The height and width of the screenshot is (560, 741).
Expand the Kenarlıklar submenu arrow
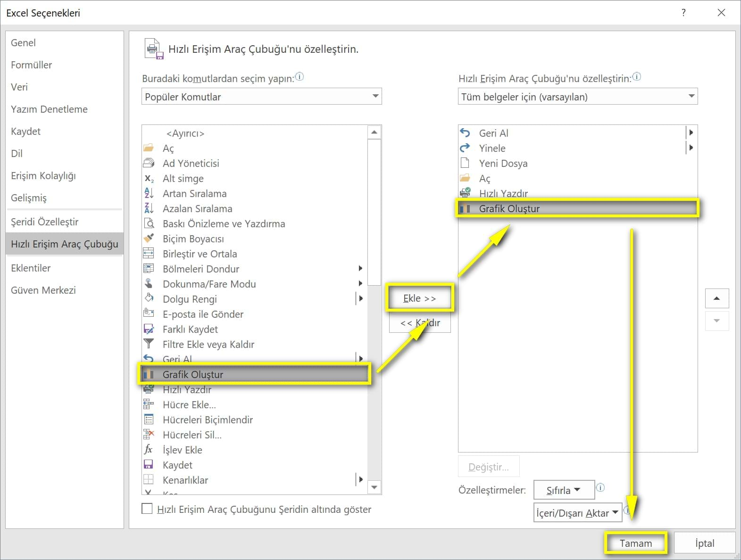[360, 479]
